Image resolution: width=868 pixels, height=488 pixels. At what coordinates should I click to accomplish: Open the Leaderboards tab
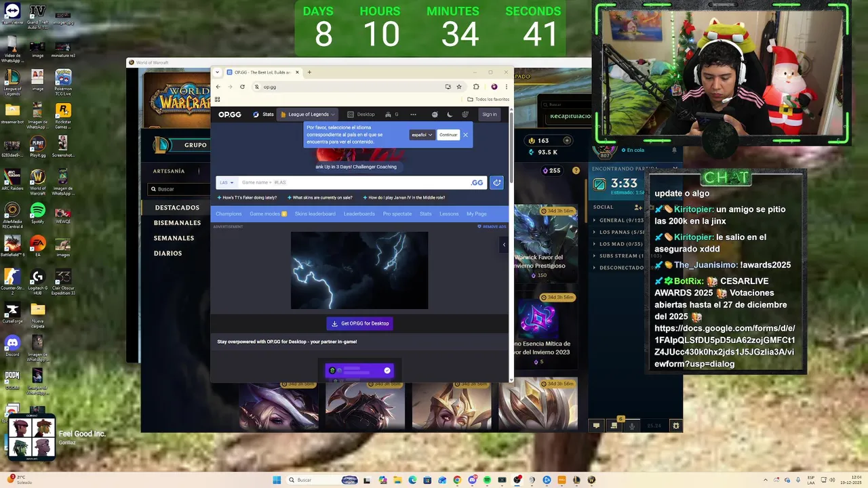pyautogui.click(x=359, y=214)
